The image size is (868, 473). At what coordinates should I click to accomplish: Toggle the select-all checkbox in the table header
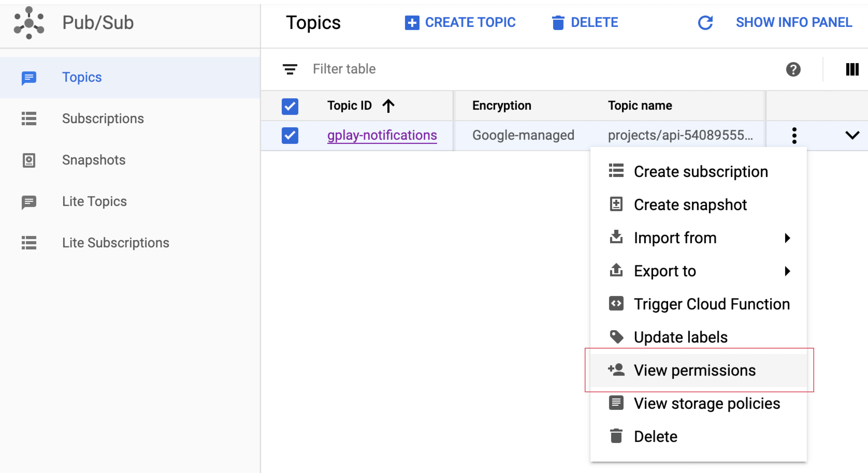(290, 106)
